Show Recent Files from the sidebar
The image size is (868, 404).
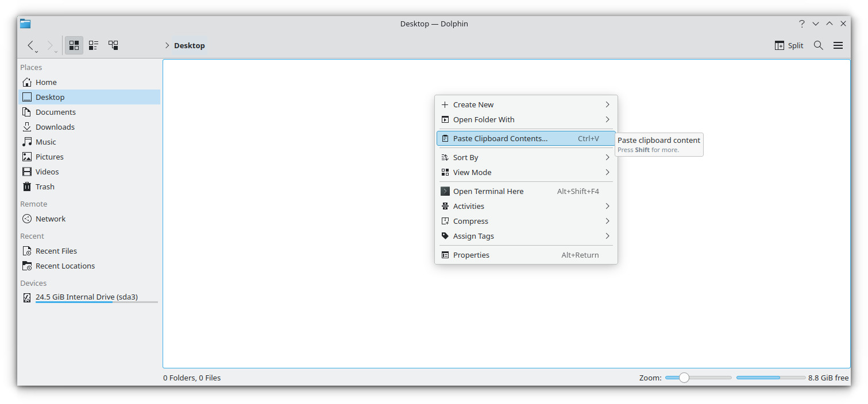click(56, 251)
